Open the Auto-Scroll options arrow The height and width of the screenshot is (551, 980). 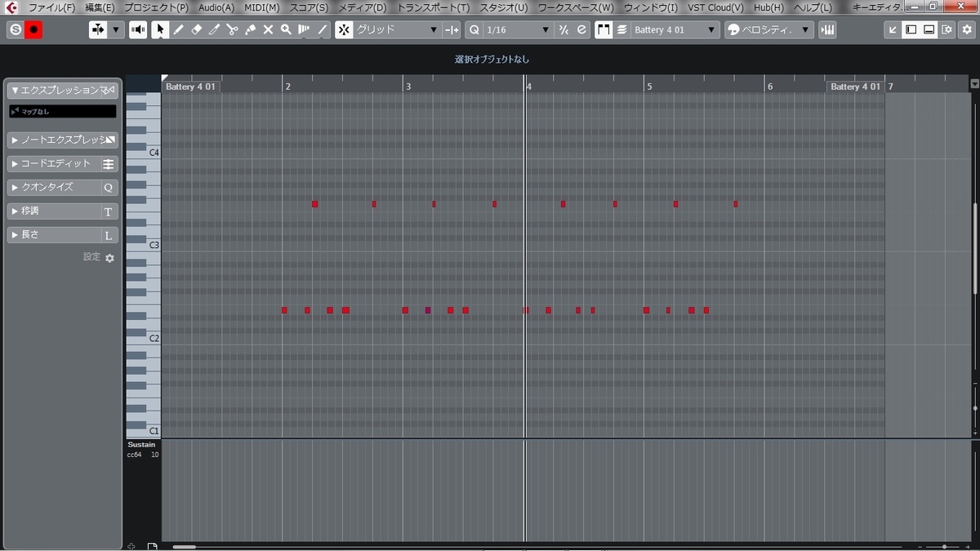115,29
